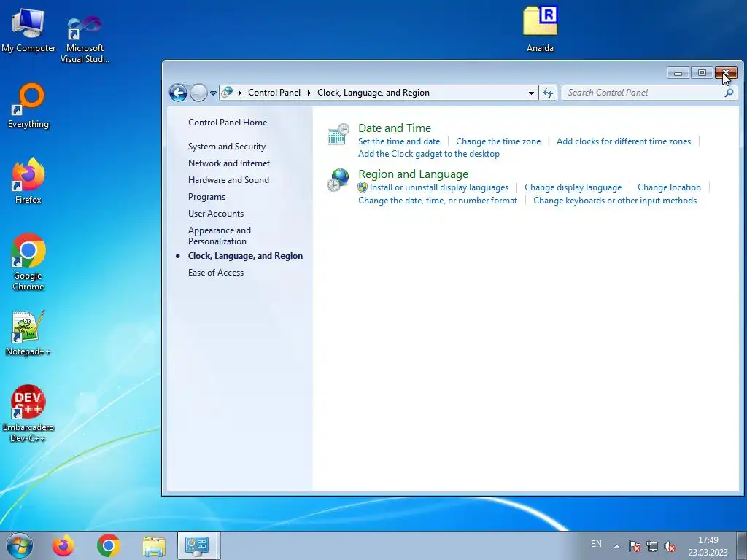Select Control Panel breadcrumb
Image resolution: width=747 pixels, height=560 pixels.
tap(274, 93)
